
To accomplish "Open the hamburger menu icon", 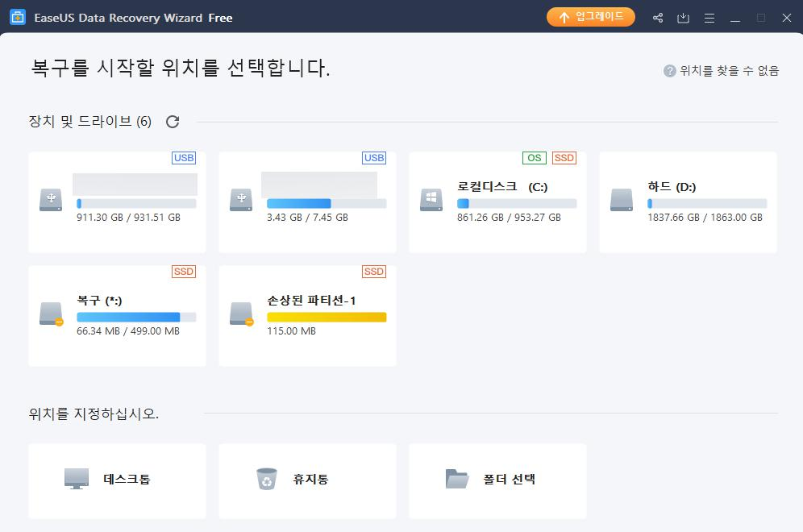I will 709,19.
